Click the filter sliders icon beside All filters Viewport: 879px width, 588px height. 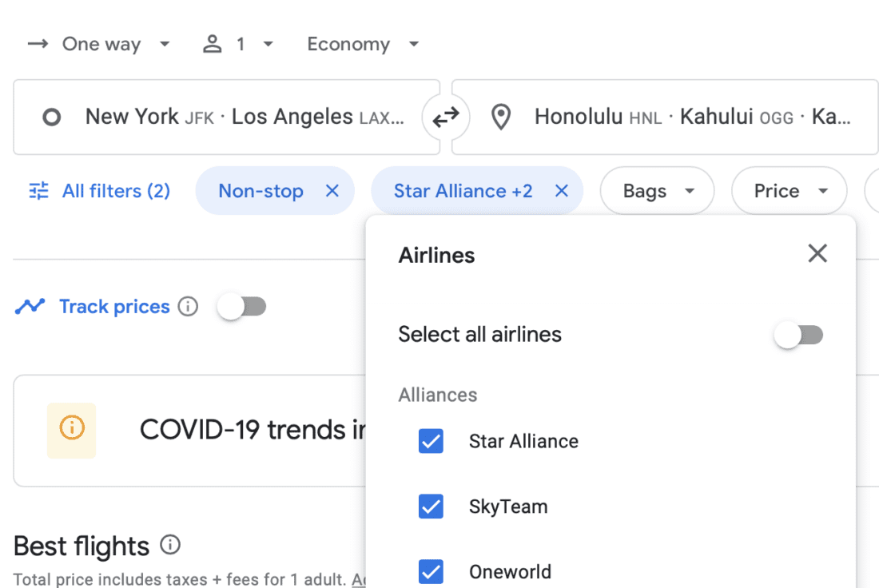point(38,191)
